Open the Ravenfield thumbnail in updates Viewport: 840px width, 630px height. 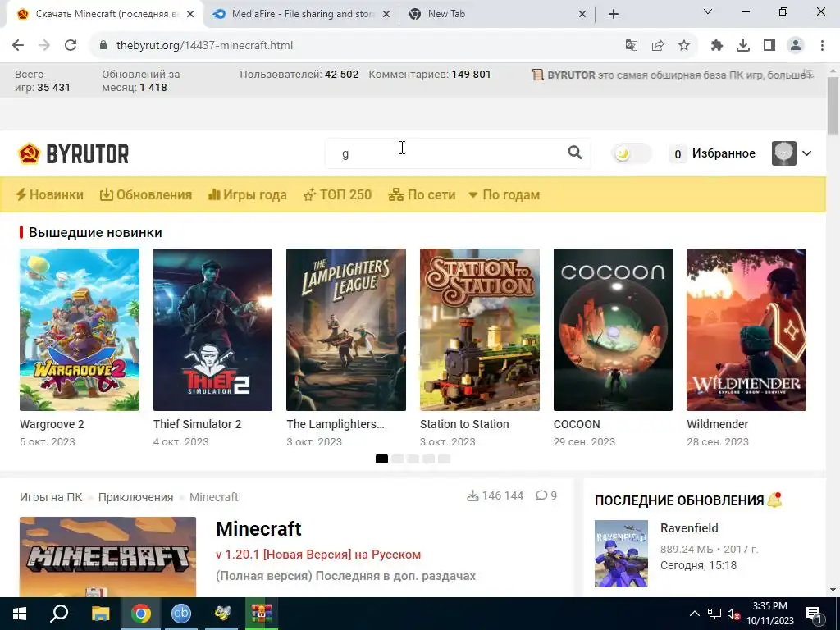pos(622,554)
